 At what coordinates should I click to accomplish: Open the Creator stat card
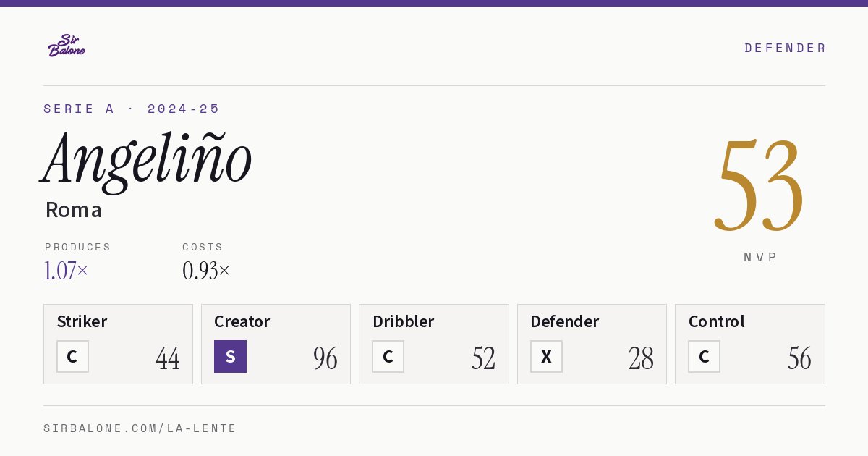click(x=276, y=344)
